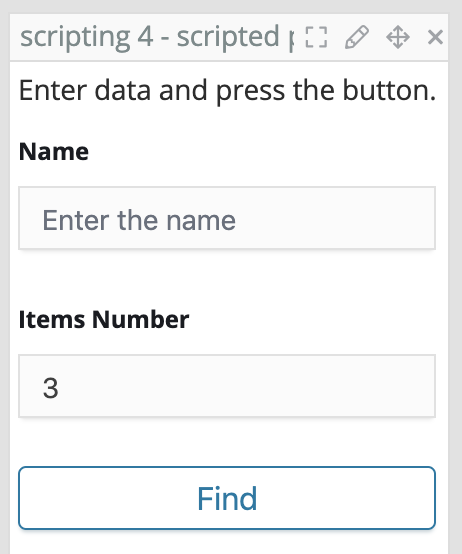This screenshot has width=462, height=554.
Task: Select the move panel crosshair icon
Action: point(398,37)
